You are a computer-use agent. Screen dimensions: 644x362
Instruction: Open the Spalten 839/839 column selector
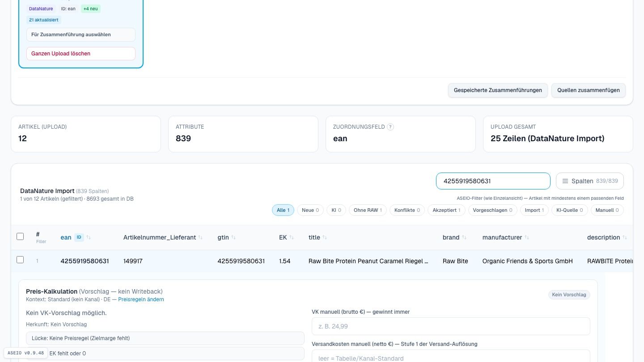pos(590,181)
